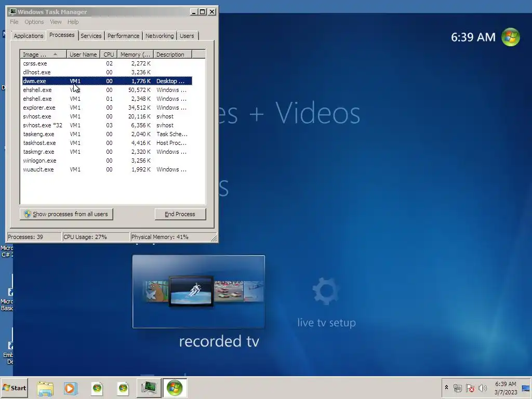Maximize the Windows Task Manager window
Screen dimensions: 532x399
pos(203,12)
